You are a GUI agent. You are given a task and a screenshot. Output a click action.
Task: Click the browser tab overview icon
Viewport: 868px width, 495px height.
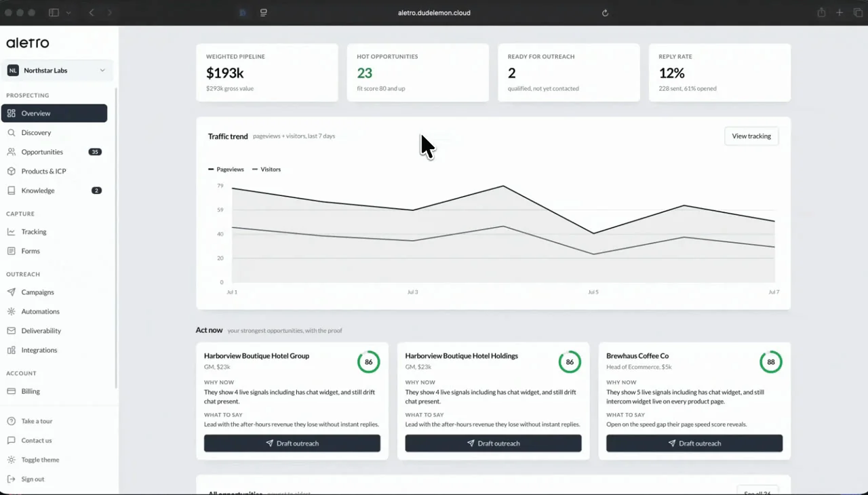[x=858, y=13]
